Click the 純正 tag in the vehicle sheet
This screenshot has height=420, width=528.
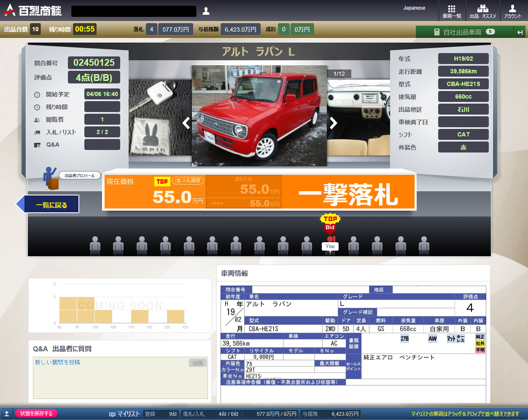tap(480, 337)
